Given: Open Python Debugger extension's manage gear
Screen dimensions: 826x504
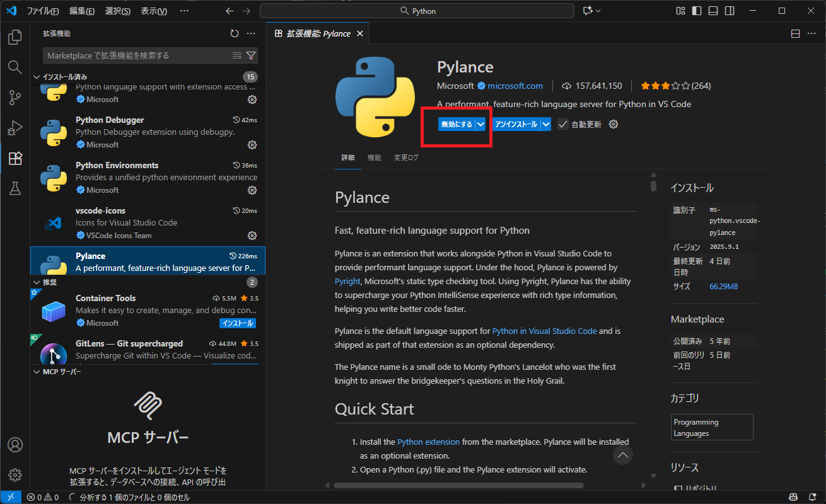Looking at the screenshot, I should click(x=252, y=145).
